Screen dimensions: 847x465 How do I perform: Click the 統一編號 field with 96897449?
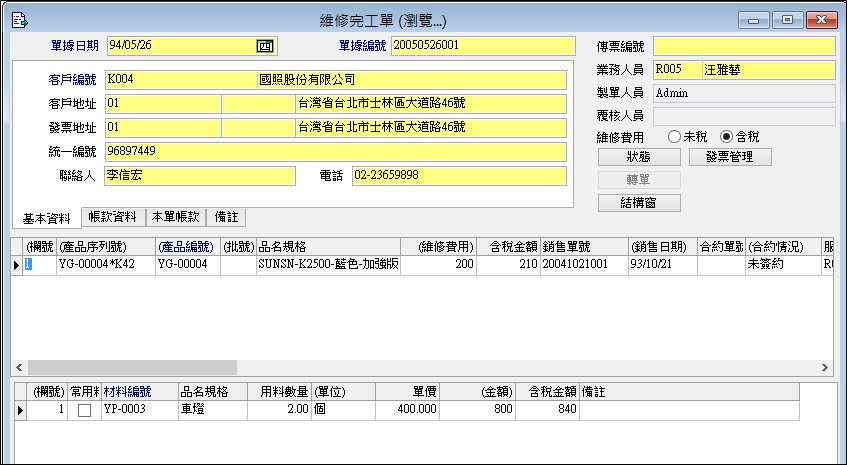335,152
